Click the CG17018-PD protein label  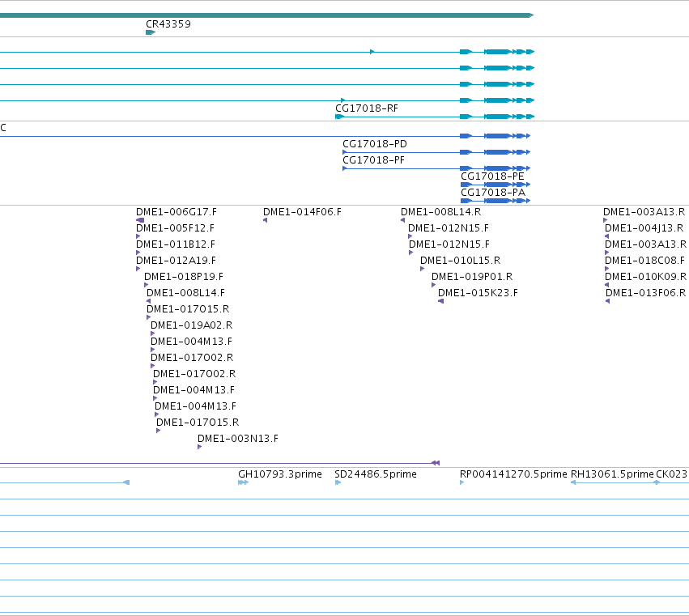[x=375, y=144]
